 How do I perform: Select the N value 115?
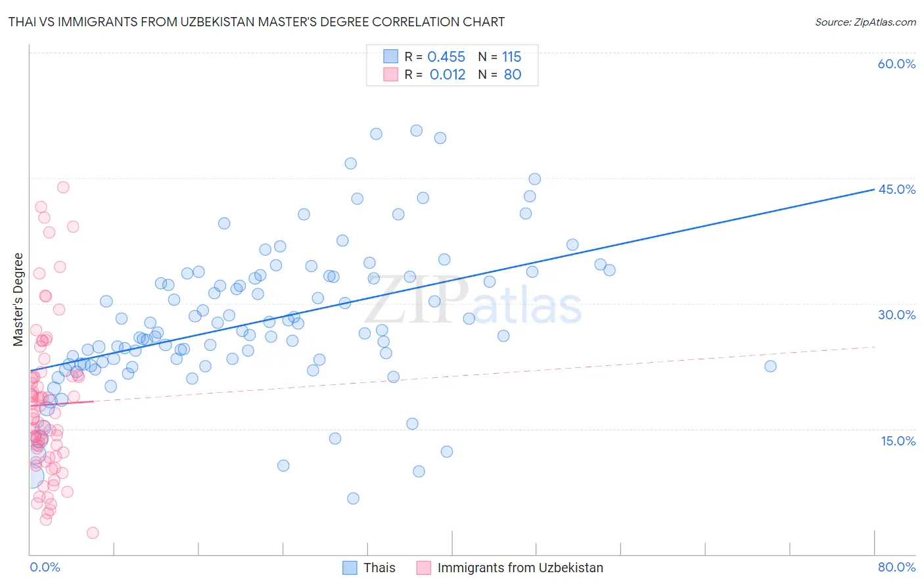(x=512, y=56)
